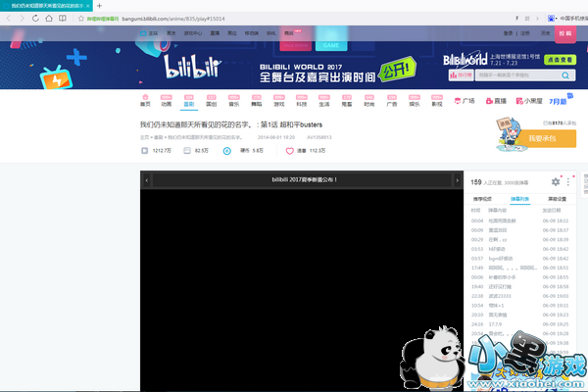Open the 屏蔽设定 tab
This screenshot has height=392, width=588.
click(x=556, y=198)
